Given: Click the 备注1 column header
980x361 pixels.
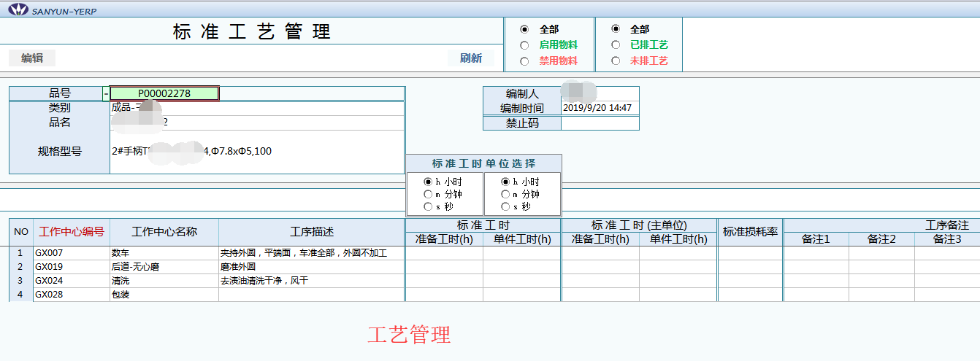Looking at the screenshot, I should point(816,239).
